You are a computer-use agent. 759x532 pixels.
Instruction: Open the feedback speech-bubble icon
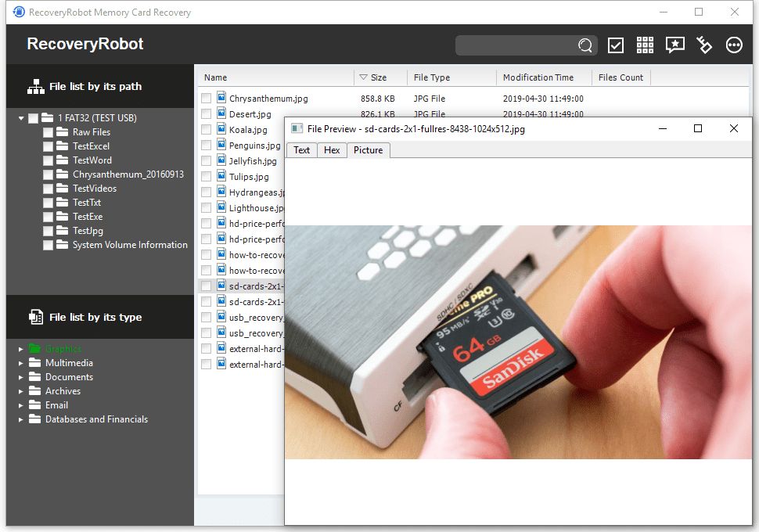674,45
